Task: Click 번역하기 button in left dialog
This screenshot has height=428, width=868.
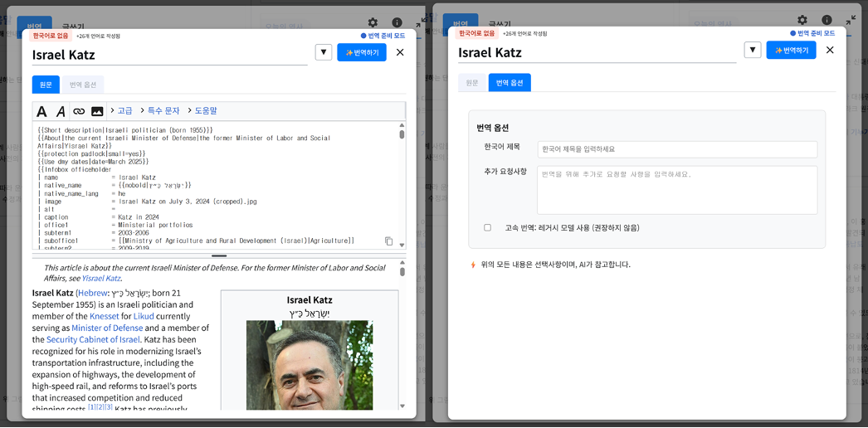Action: [x=362, y=52]
